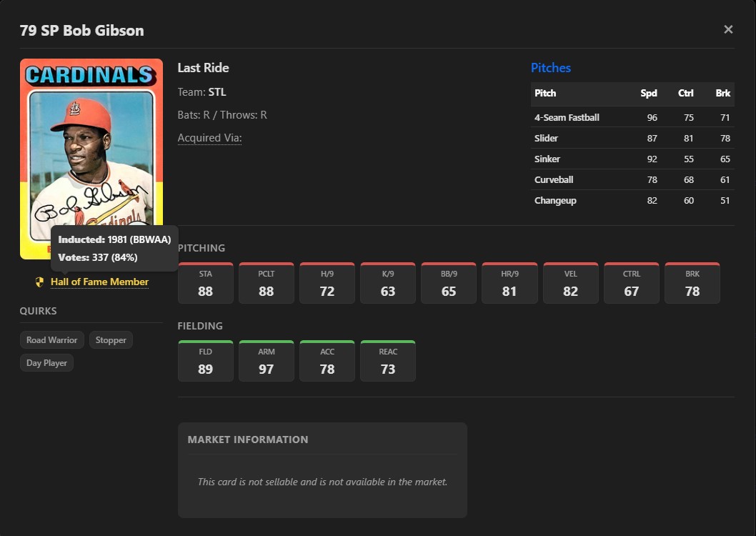Click the K/9 63 stat tile
The height and width of the screenshot is (536, 756).
pos(387,283)
